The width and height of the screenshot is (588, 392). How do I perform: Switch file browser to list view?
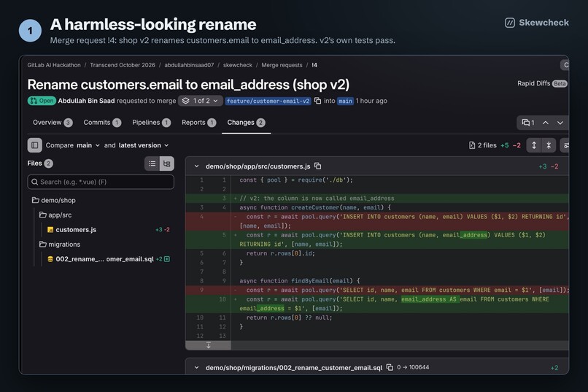(x=152, y=164)
